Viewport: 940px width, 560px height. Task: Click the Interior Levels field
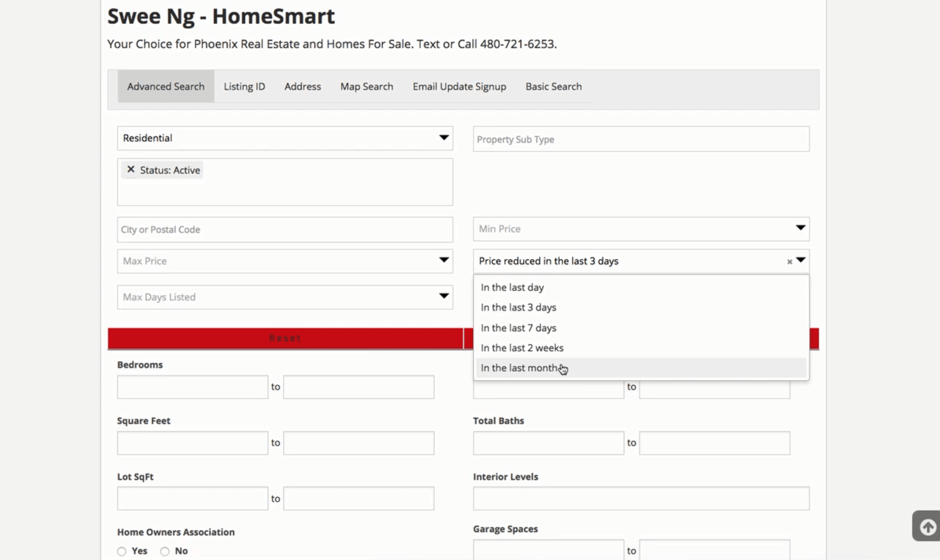point(641,499)
